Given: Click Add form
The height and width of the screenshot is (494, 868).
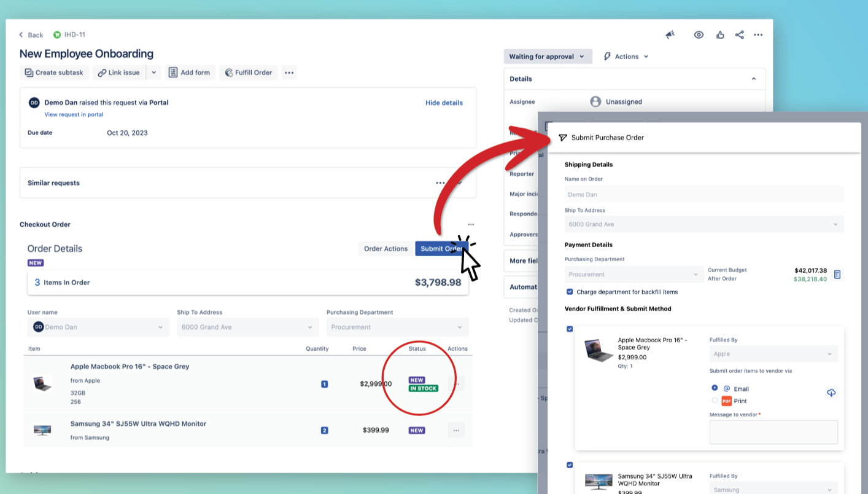Looking at the screenshot, I should (189, 73).
